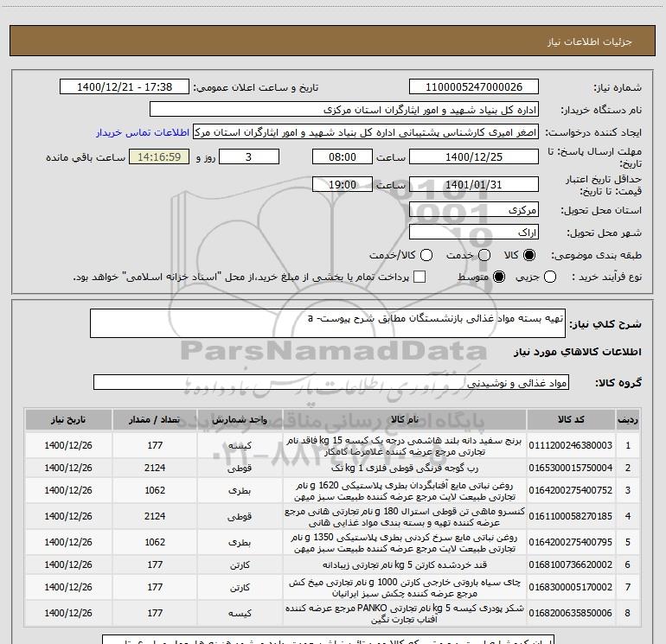
Task: Select product code 0168200635850006
Action: pos(571,613)
